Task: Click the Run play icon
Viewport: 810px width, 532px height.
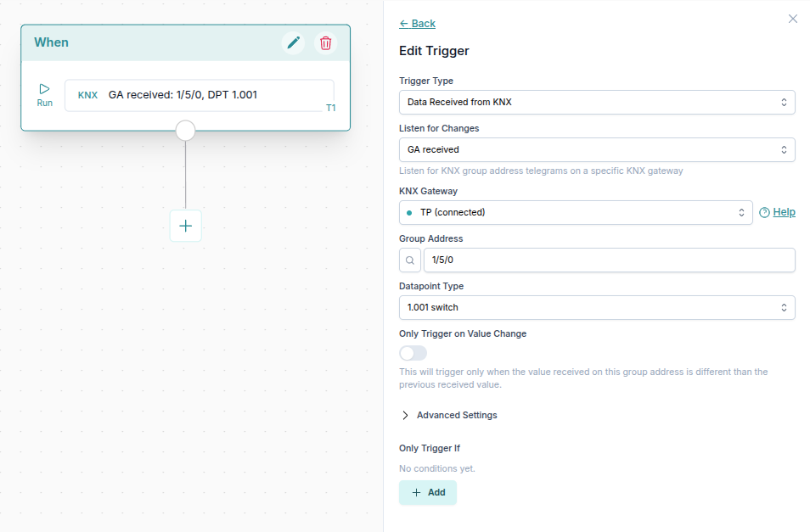Action: click(45, 89)
